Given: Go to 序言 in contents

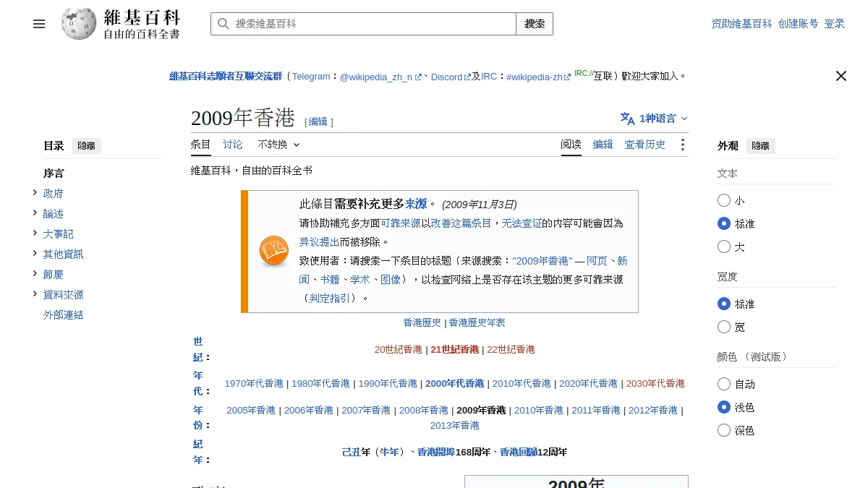Looking at the screenshot, I should (x=54, y=174).
